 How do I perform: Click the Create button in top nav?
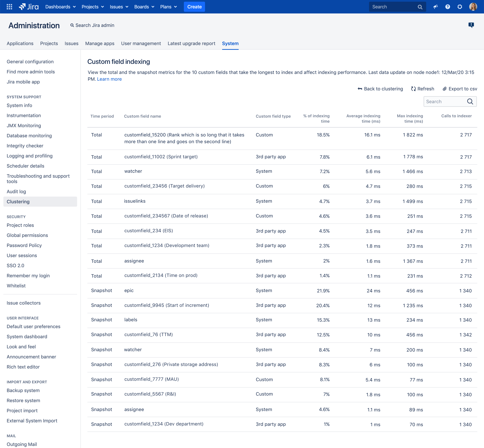click(x=194, y=6)
